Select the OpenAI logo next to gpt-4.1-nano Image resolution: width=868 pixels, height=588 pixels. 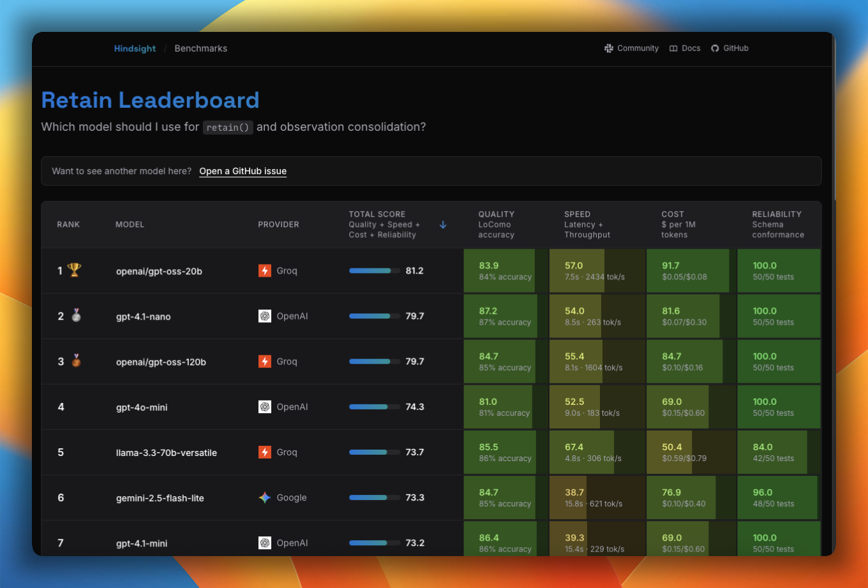(265, 316)
